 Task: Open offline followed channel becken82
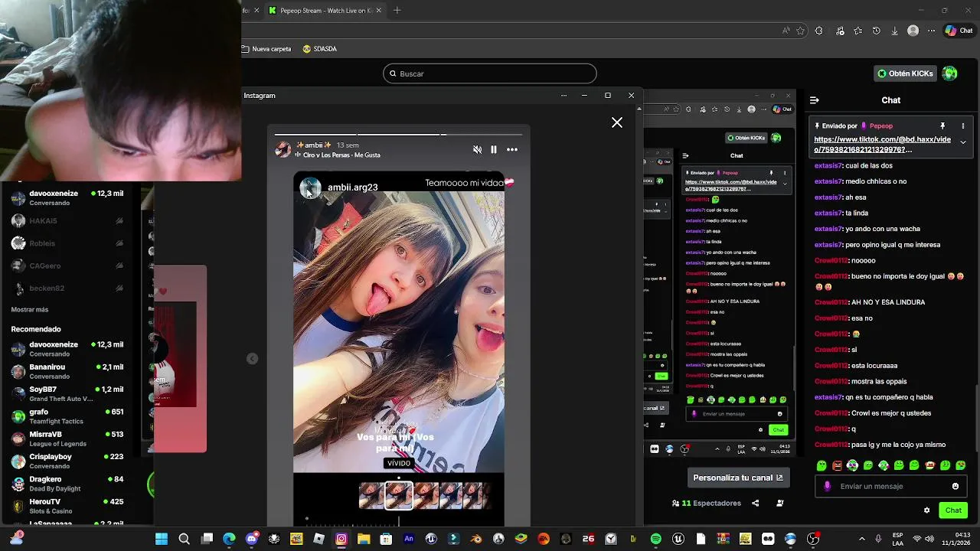tap(67, 289)
